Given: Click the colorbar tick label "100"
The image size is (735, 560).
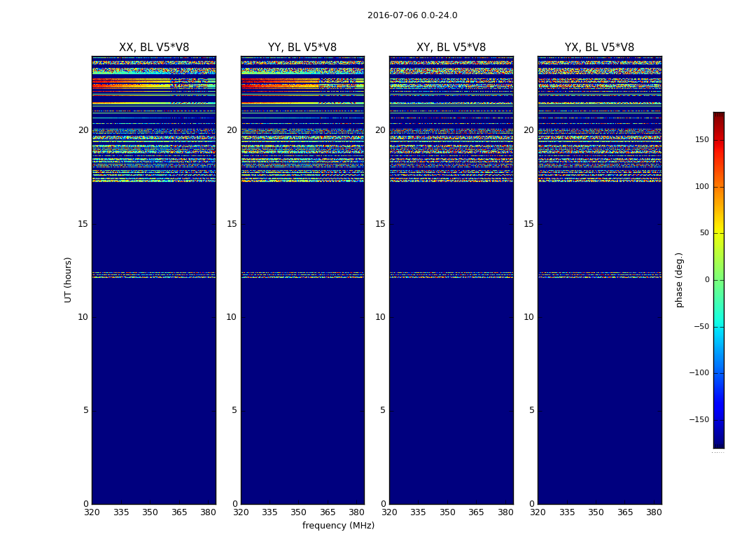Looking at the screenshot, I should pyautogui.click(x=702, y=186).
